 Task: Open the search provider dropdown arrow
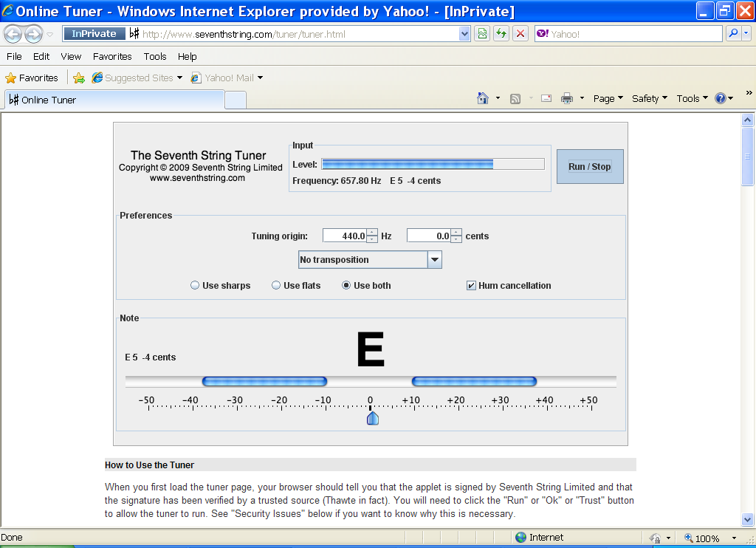click(x=746, y=33)
